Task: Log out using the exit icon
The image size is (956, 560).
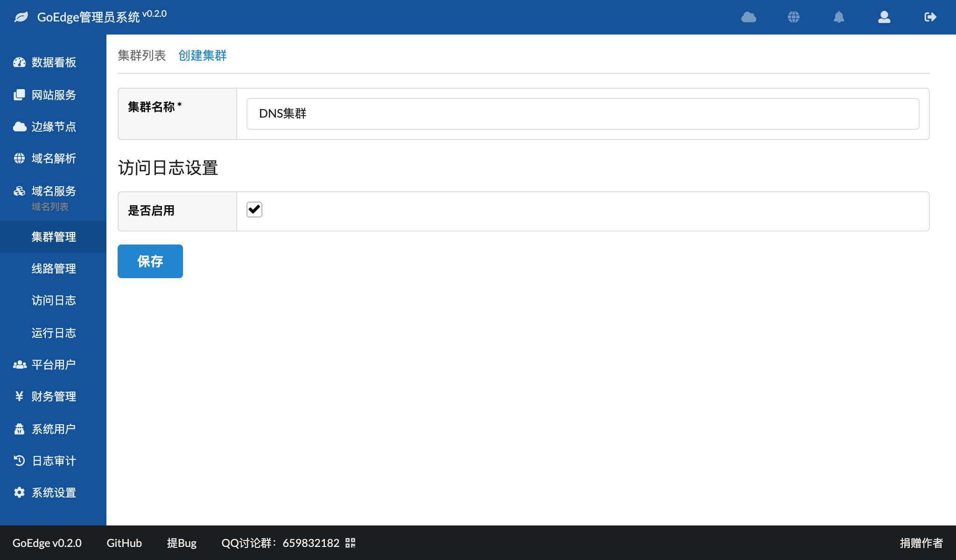Action: pos(930,17)
